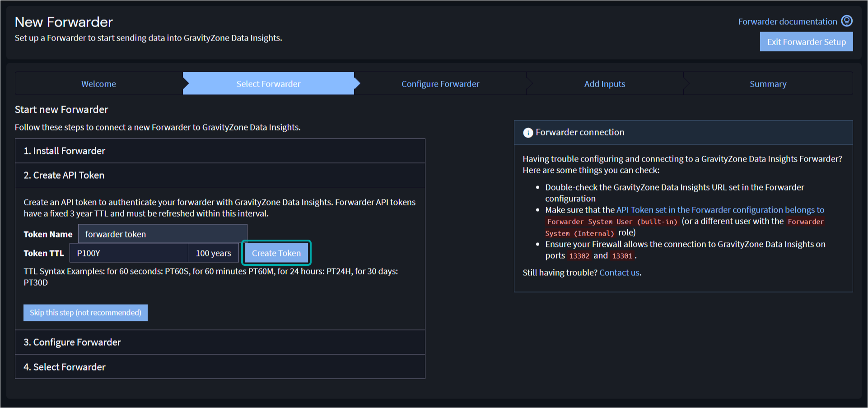The width and height of the screenshot is (868, 408).
Task: Jump to the Add Inputs step
Action: 605,83
